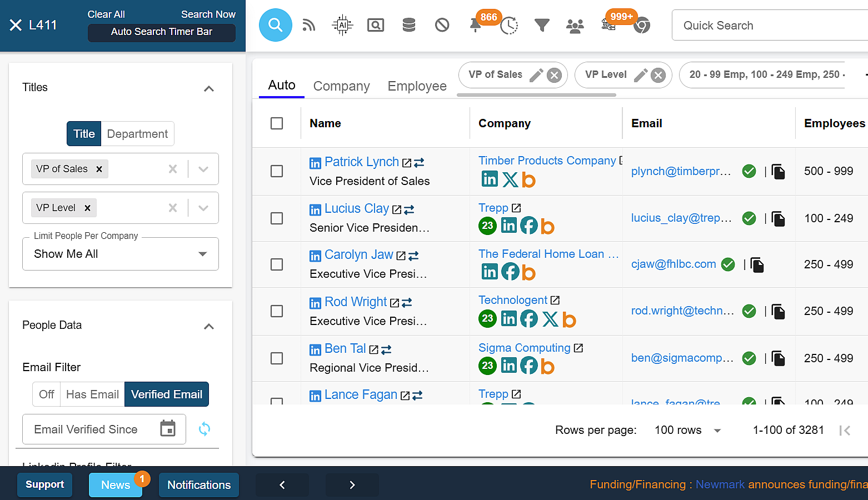Switch titles mode to Department
This screenshot has width=868, height=500.
pyautogui.click(x=137, y=134)
